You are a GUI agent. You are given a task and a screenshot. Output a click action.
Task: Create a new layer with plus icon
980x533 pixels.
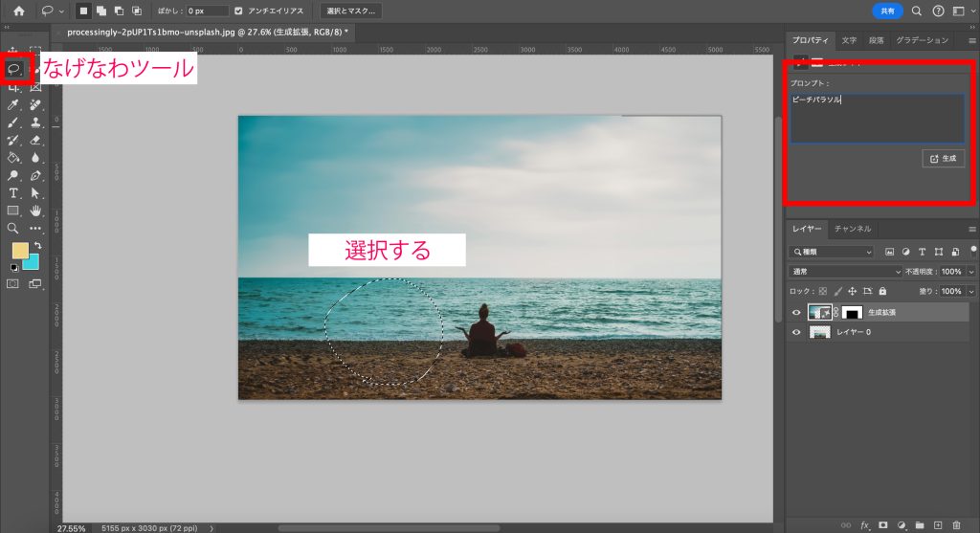[938, 524]
